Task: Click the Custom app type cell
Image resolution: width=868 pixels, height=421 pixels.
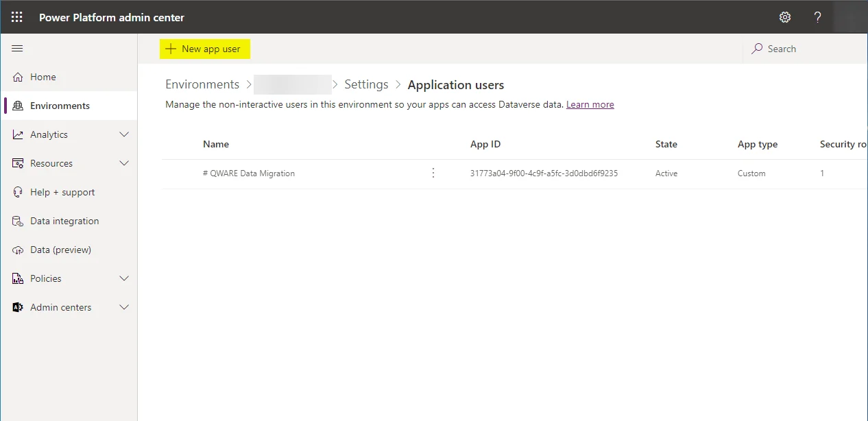Action: tap(751, 173)
